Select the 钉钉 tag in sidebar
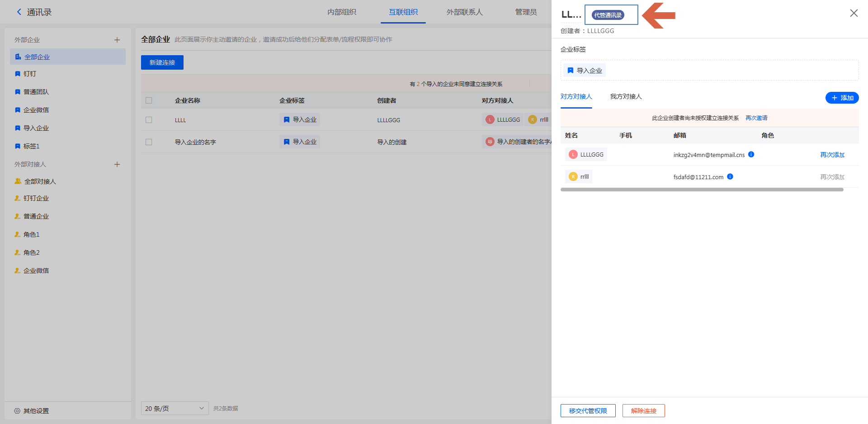 pos(30,74)
